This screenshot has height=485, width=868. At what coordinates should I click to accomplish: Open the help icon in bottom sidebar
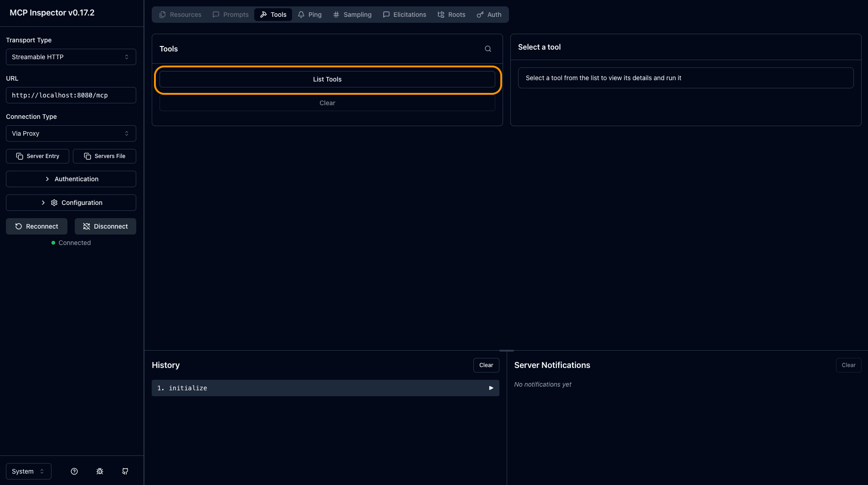point(74,471)
